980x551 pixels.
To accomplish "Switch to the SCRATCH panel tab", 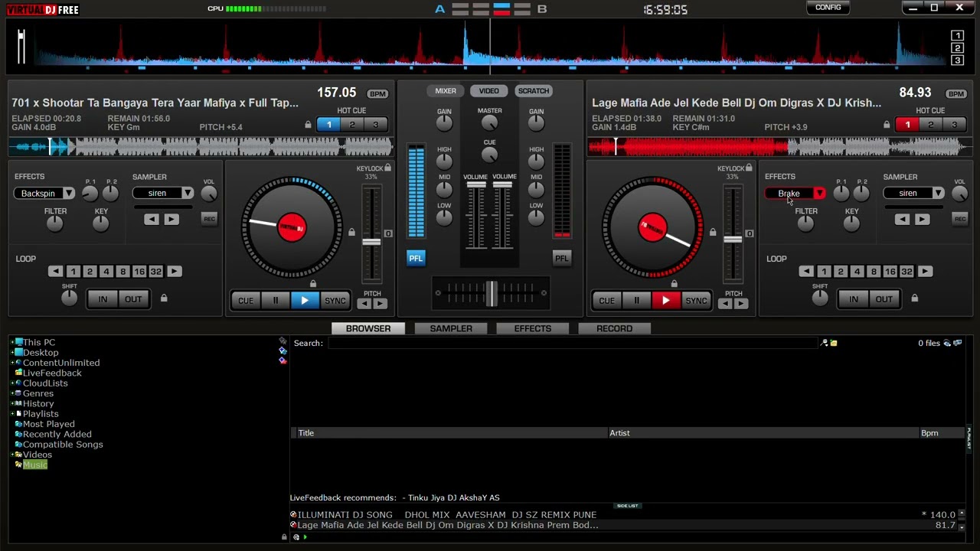I will pyautogui.click(x=533, y=91).
